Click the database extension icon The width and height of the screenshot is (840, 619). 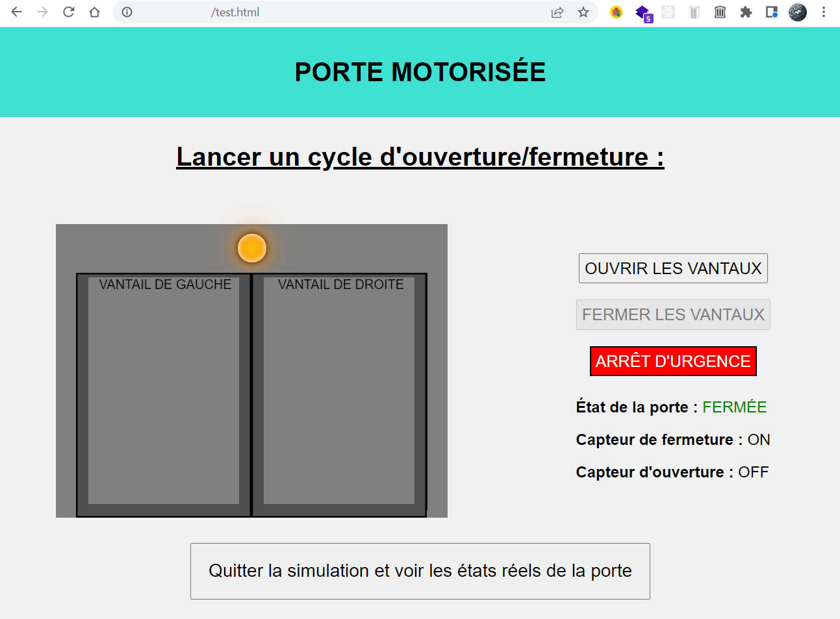(x=694, y=12)
